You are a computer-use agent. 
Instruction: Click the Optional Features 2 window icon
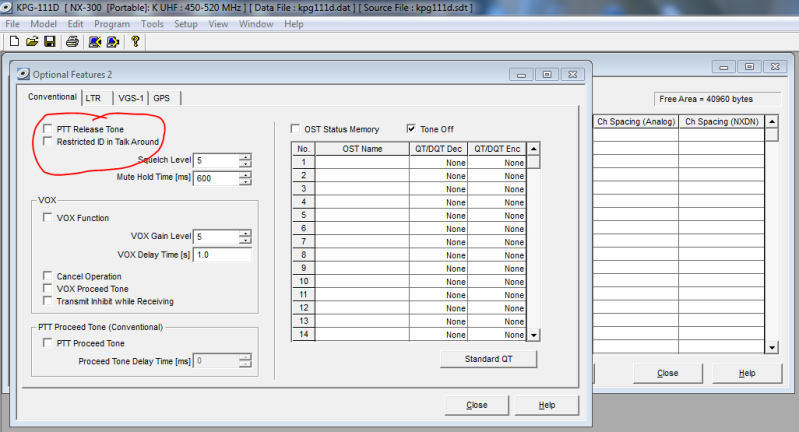click(x=23, y=74)
